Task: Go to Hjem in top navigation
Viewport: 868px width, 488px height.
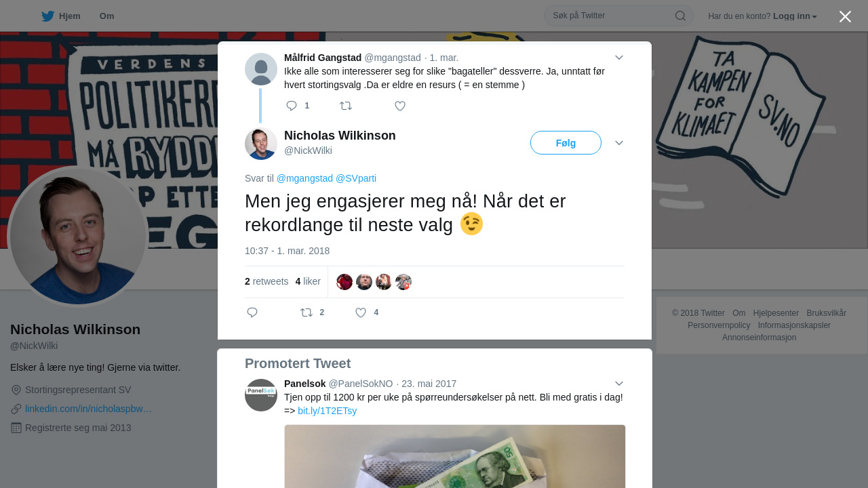Action: (70, 16)
